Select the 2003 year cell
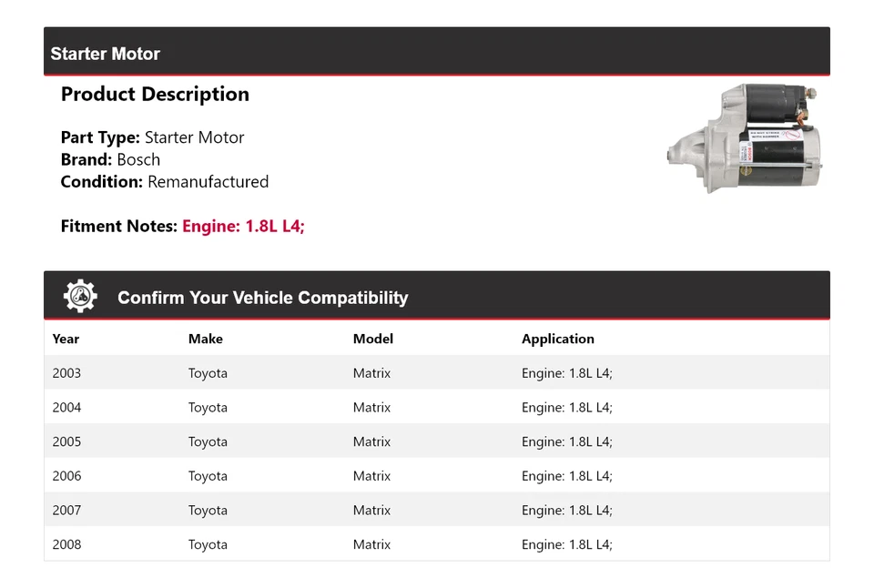 coord(66,373)
